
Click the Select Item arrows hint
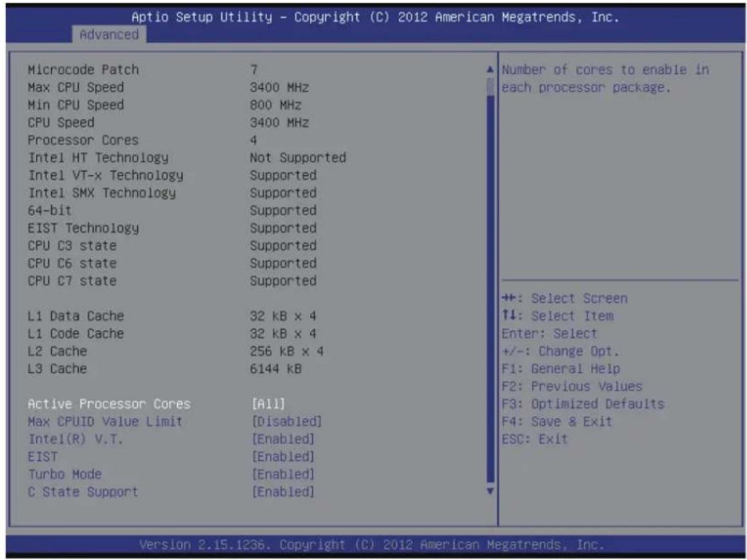pyautogui.click(x=557, y=316)
